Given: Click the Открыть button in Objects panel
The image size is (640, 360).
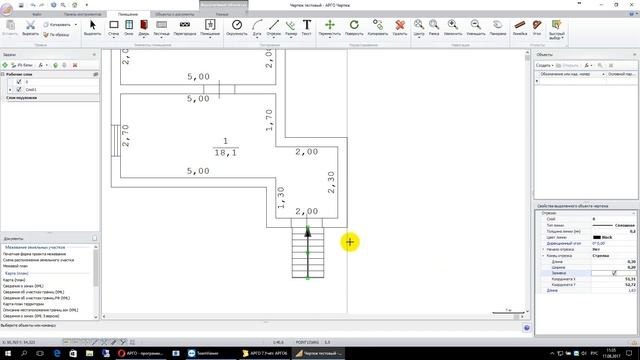Looking at the screenshot, I should click(567, 65).
